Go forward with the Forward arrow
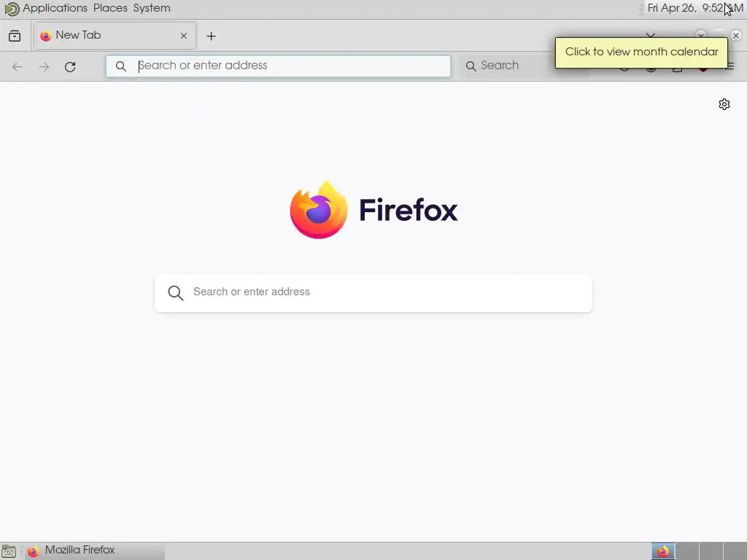This screenshot has height=560, width=747. (x=44, y=66)
